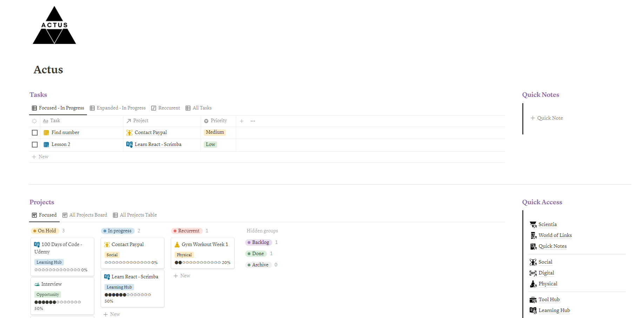This screenshot has height=318, width=644.
Task: Open the World of Links page
Action: click(555, 236)
